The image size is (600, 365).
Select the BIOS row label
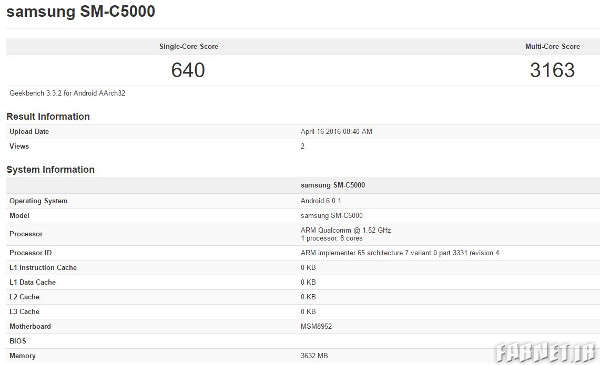point(18,341)
